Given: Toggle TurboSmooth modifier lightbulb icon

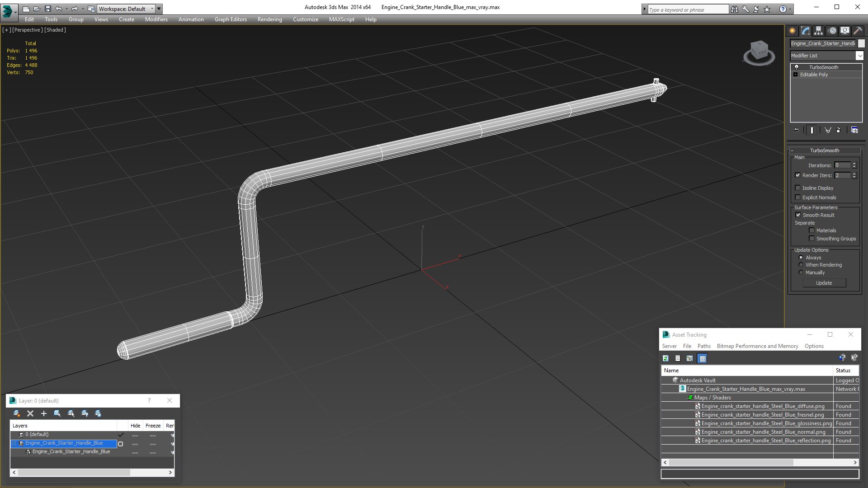Looking at the screenshot, I should (x=797, y=67).
